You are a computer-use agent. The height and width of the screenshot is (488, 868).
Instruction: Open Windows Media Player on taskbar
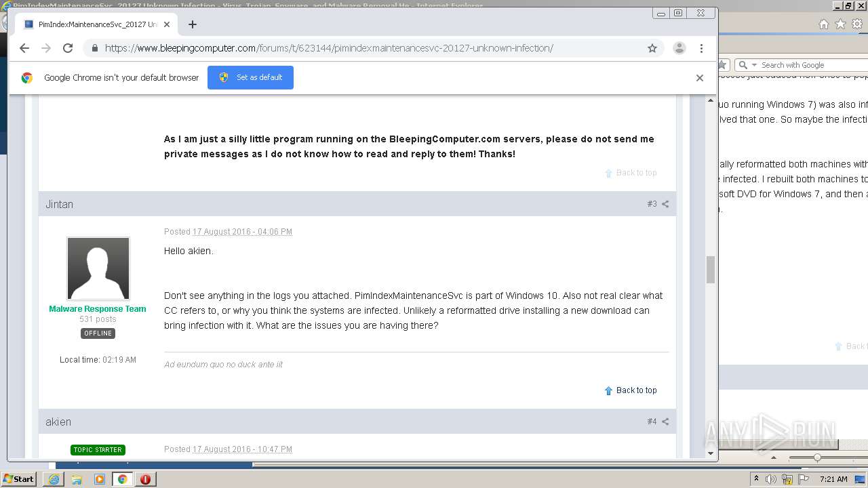pyautogui.click(x=100, y=479)
